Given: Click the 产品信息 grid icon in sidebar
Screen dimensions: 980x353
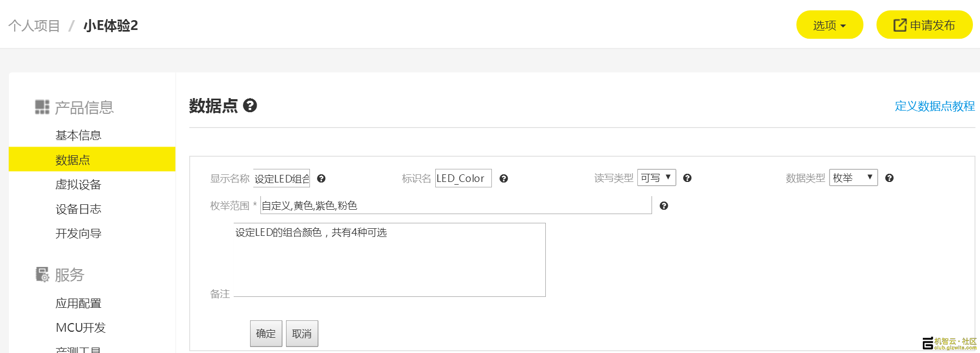Looking at the screenshot, I should tap(42, 107).
